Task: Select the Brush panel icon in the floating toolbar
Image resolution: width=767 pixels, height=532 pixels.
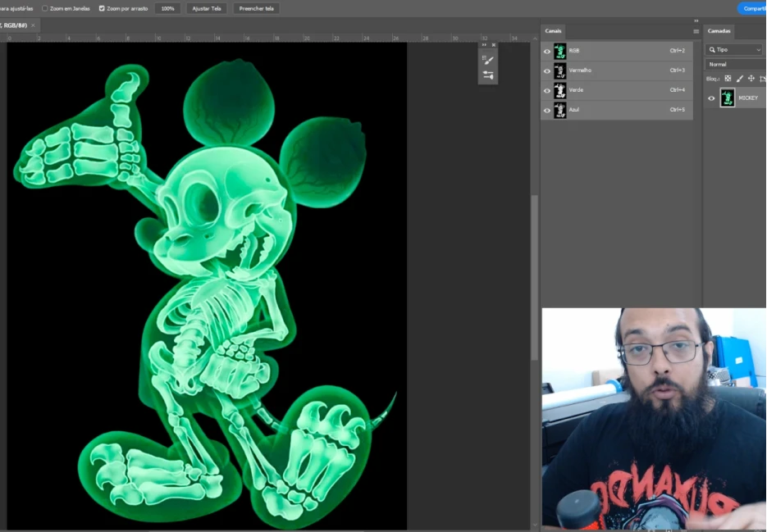Action: click(487, 60)
